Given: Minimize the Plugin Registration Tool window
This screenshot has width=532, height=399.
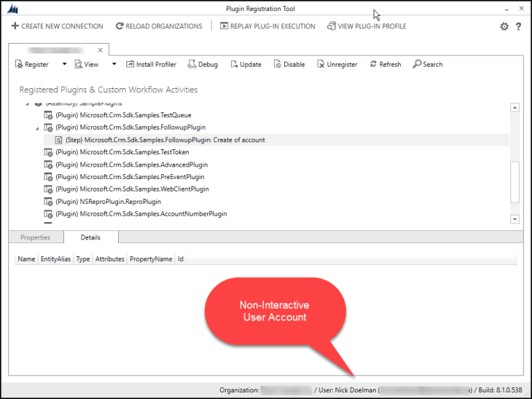Looking at the screenshot, I should (506, 9).
